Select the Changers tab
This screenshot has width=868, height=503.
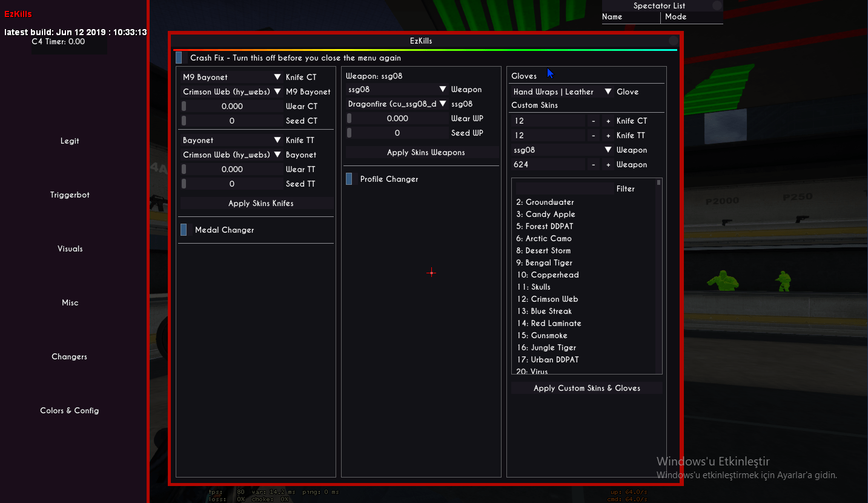point(70,356)
